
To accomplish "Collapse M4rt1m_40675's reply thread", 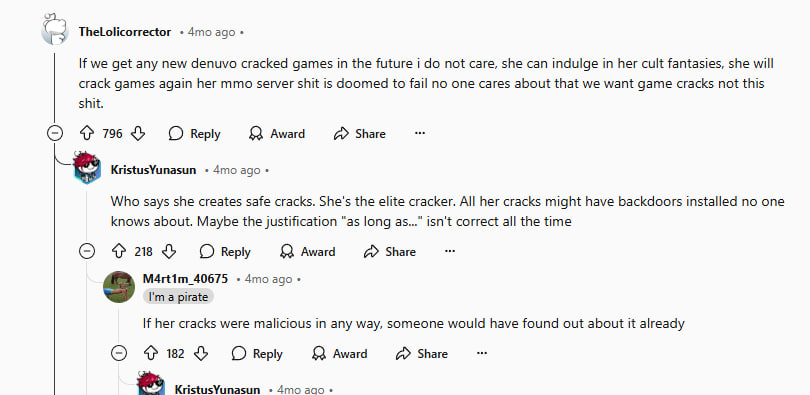I will (119, 354).
